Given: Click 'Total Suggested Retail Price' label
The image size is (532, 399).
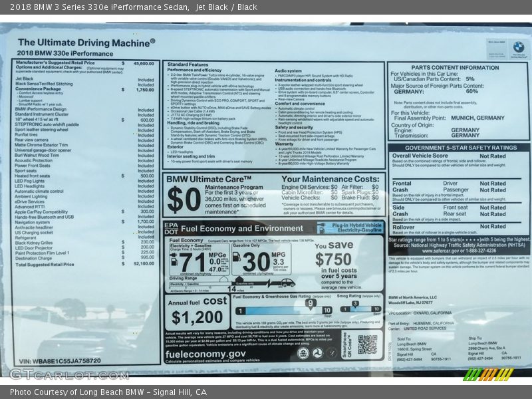Looking at the screenshot, I should pos(45,264).
